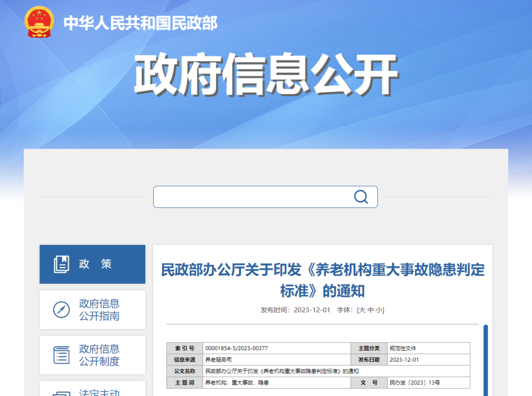Image resolution: width=532 pixels, height=396 pixels.
Task: Open the 政府信息公开指南 sidebar item
Action: click(99, 310)
